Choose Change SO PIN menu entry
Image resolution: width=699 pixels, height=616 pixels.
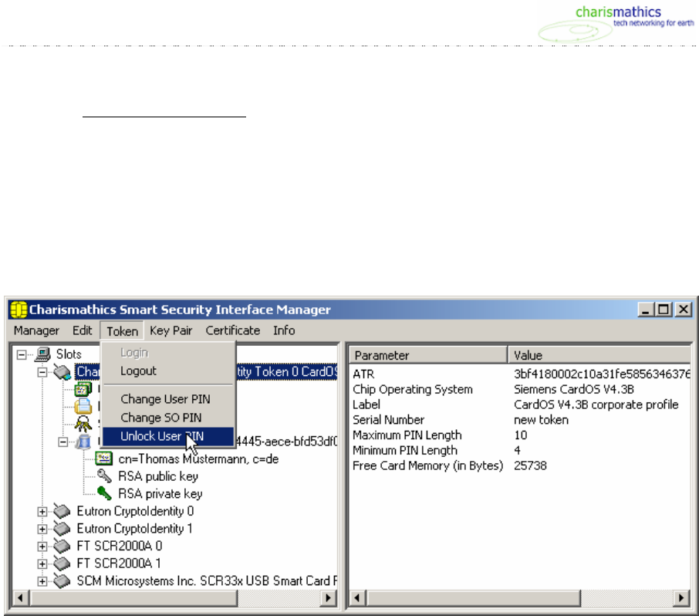click(168, 418)
